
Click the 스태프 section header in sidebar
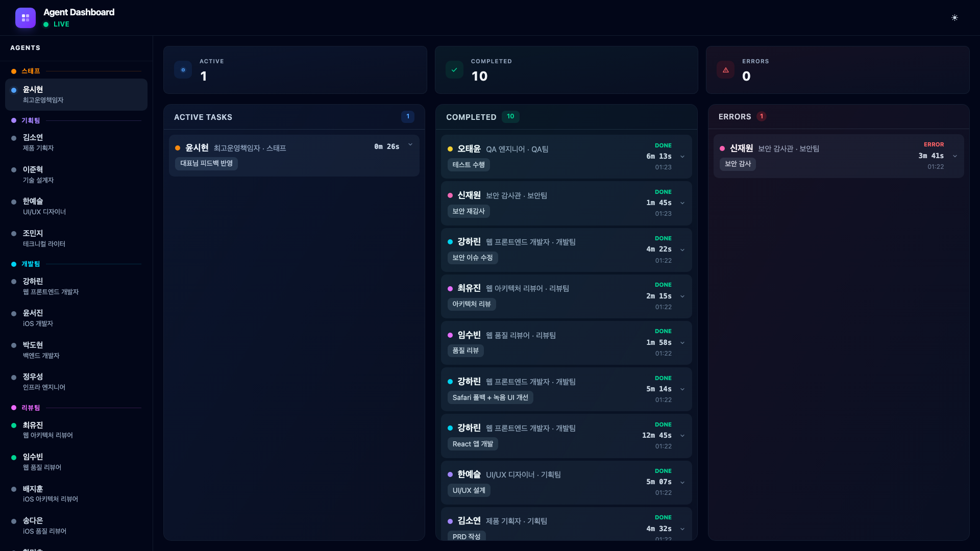(31, 71)
